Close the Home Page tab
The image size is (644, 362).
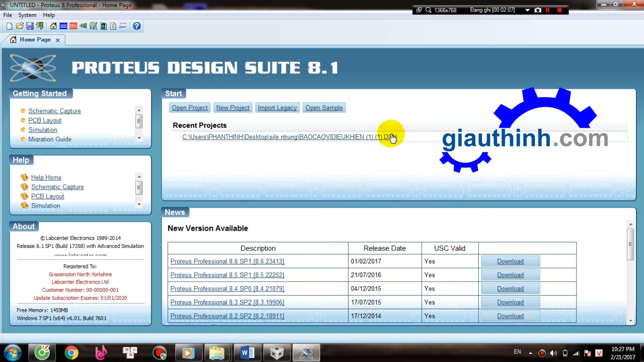tap(57, 40)
